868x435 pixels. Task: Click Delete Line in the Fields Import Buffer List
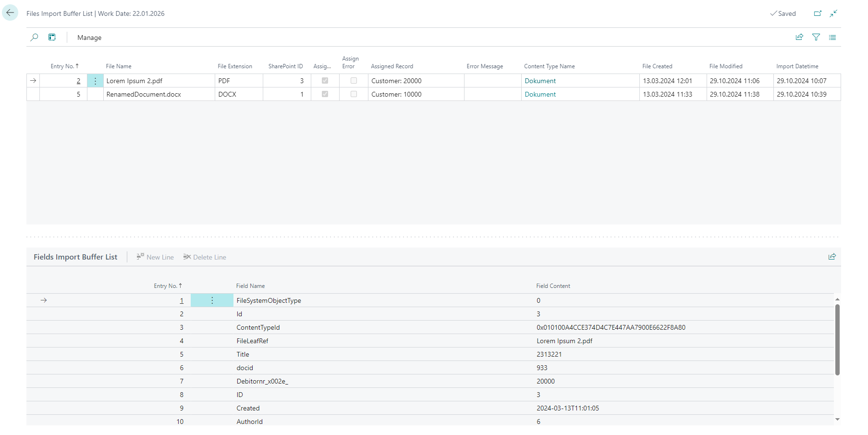(x=205, y=257)
